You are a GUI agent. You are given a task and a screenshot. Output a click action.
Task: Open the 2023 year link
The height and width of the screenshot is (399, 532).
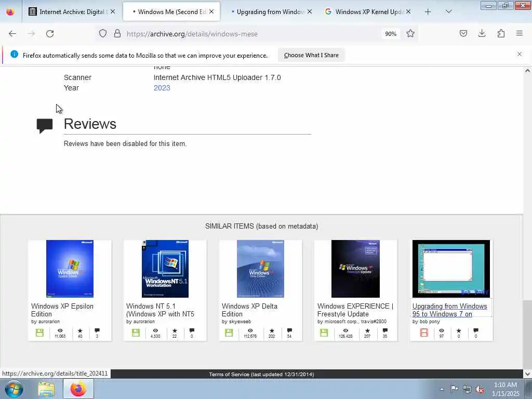(162, 88)
